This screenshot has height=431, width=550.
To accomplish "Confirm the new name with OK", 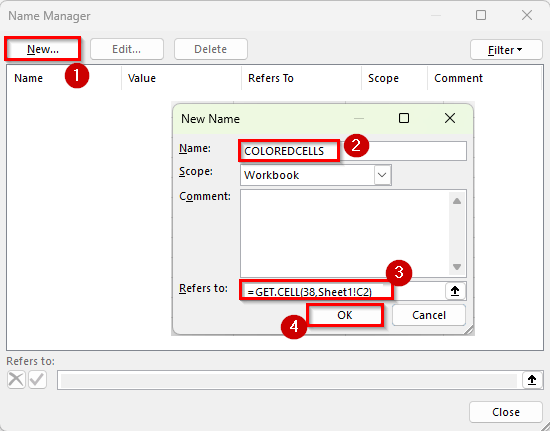I will pyautogui.click(x=345, y=315).
